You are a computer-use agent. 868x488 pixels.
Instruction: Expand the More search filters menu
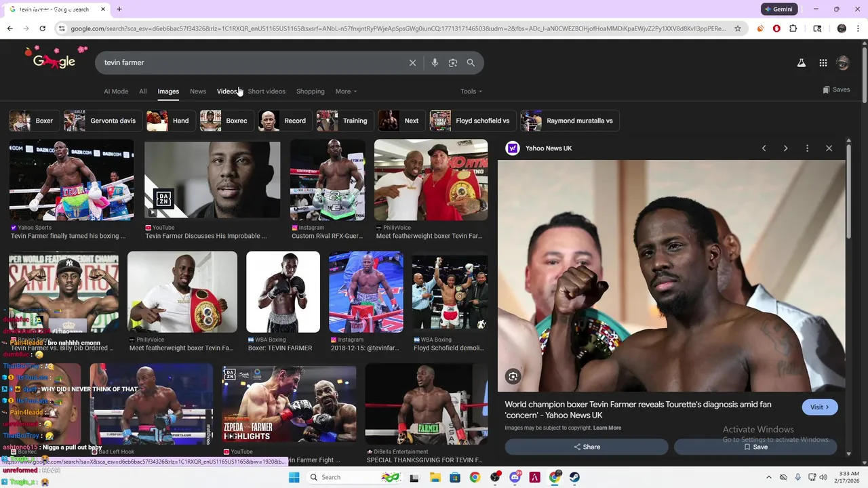[x=346, y=91]
